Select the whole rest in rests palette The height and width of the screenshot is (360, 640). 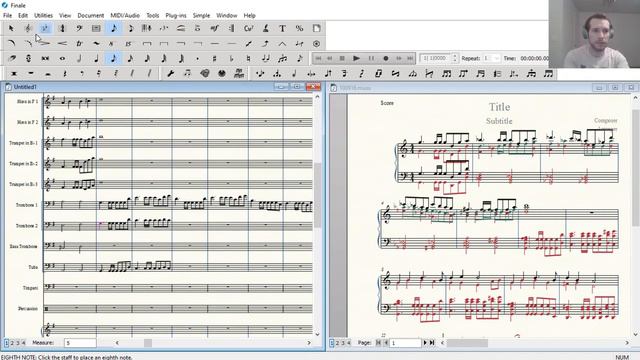31,73
